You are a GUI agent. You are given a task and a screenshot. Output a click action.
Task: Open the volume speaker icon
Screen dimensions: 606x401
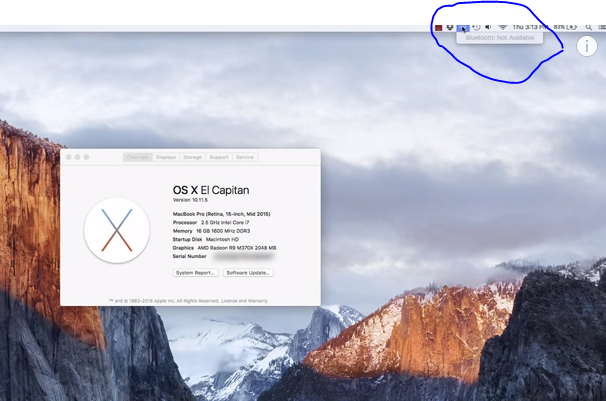pyautogui.click(x=489, y=27)
